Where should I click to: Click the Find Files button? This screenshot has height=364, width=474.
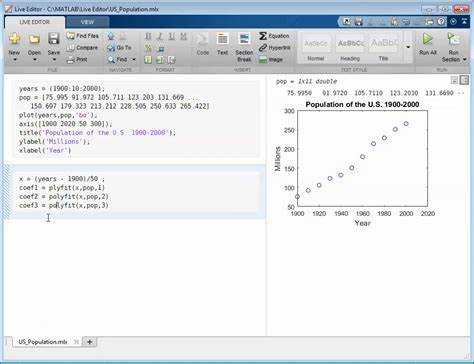coord(83,36)
